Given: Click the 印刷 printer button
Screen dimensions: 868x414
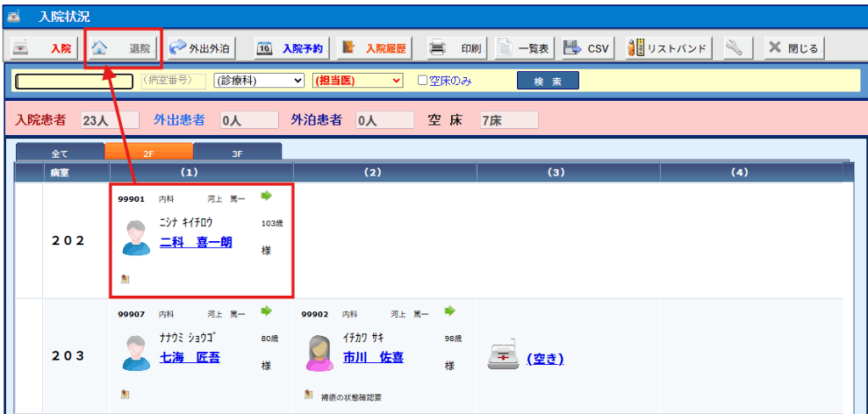Looking at the screenshot, I should click(x=454, y=48).
